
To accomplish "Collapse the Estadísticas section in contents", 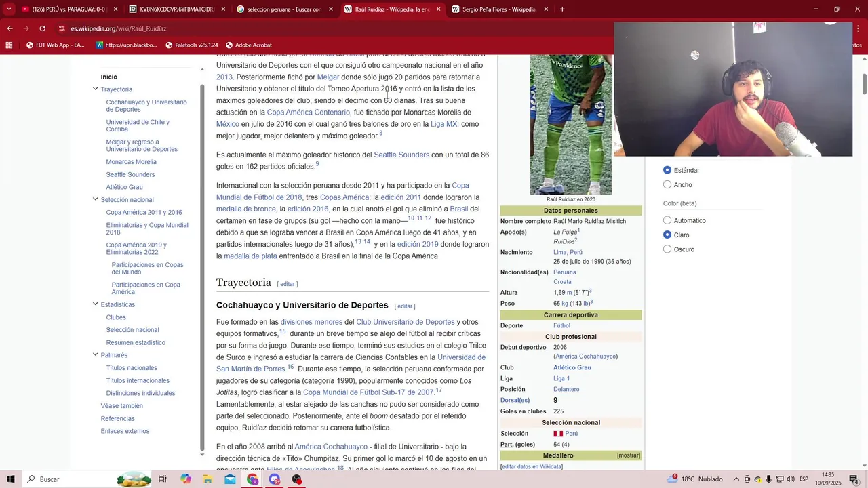I will (x=96, y=304).
